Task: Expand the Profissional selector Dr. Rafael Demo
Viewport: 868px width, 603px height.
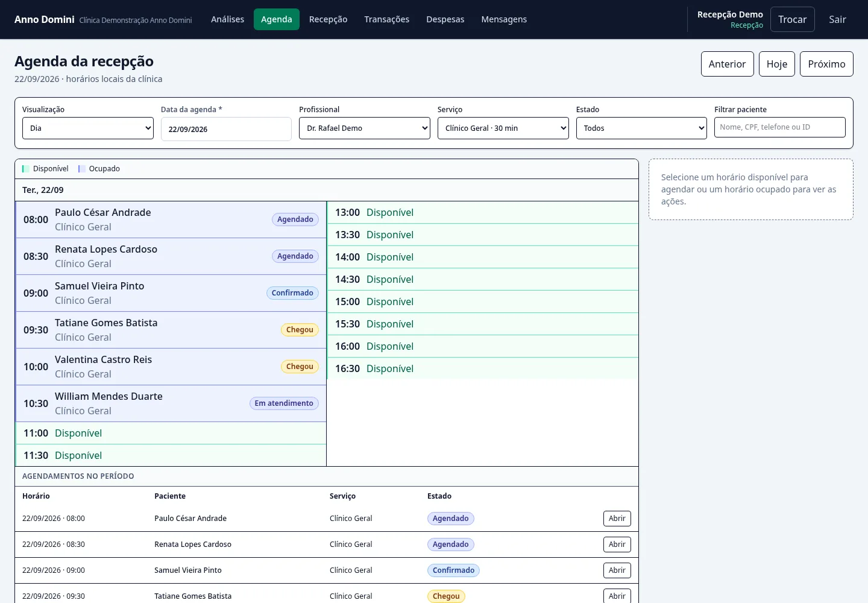Action: point(365,128)
